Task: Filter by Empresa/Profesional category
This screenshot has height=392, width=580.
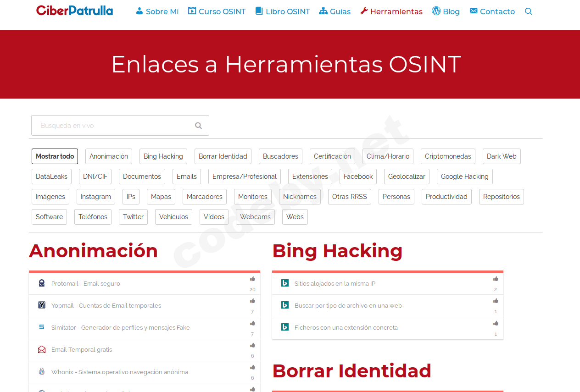Action: click(245, 177)
